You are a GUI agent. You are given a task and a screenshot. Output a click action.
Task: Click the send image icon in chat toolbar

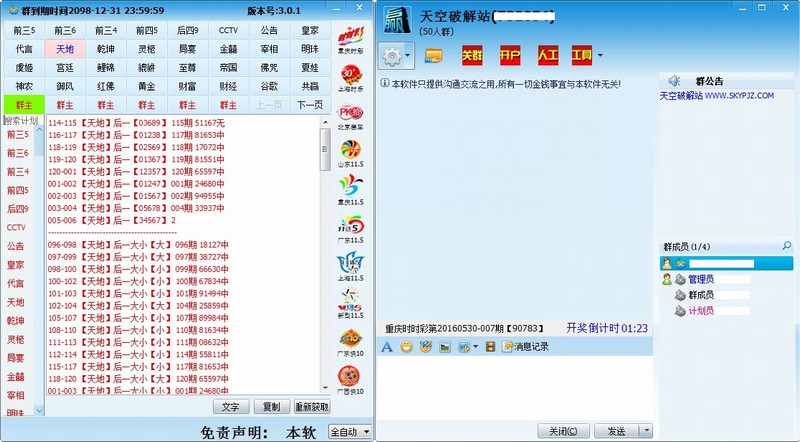click(x=444, y=346)
